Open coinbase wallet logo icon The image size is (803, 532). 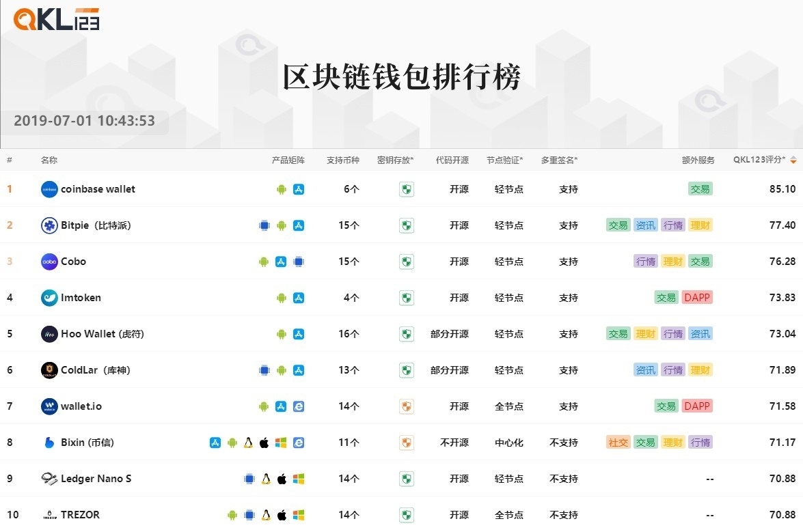coord(49,189)
